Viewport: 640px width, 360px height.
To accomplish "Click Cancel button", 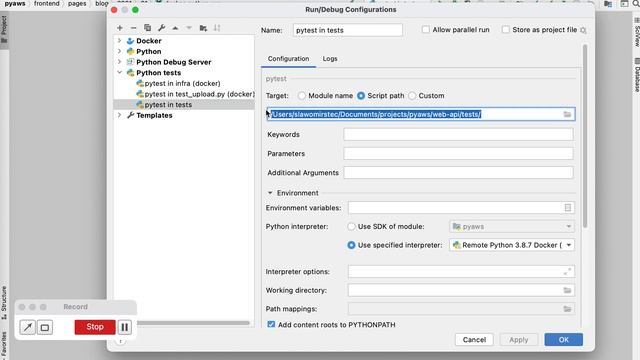I will point(474,340).
